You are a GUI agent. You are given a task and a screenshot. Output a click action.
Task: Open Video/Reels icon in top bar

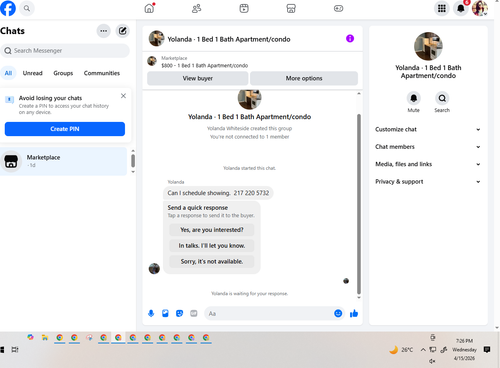pyautogui.click(x=244, y=8)
